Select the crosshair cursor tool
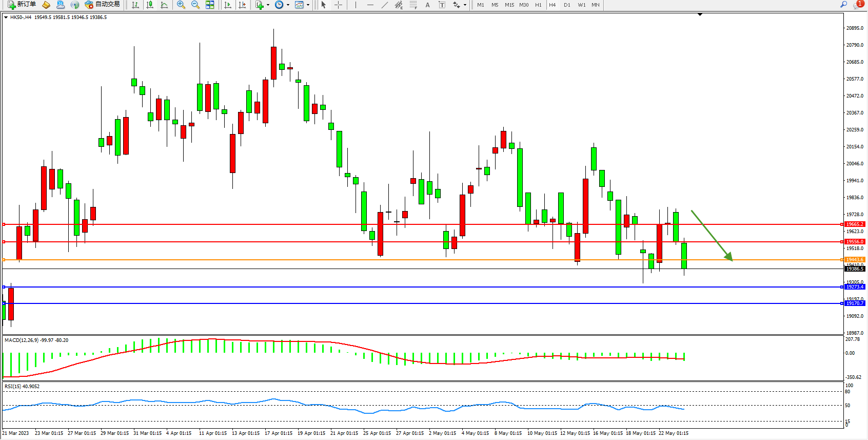868x440 pixels. pos(339,5)
